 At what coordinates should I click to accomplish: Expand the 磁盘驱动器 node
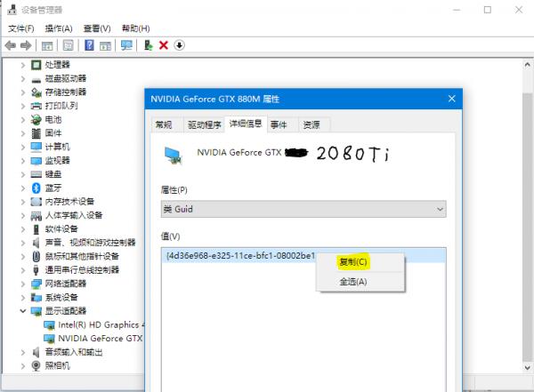pos(23,78)
